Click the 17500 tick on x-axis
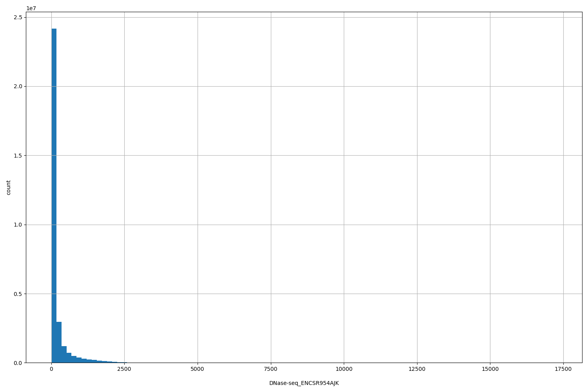 coord(564,368)
